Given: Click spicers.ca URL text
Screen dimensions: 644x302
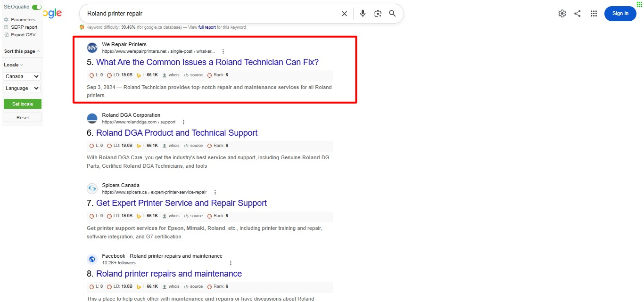Looking at the screenshot, I should pyautogui.click(x=154, y=192).
